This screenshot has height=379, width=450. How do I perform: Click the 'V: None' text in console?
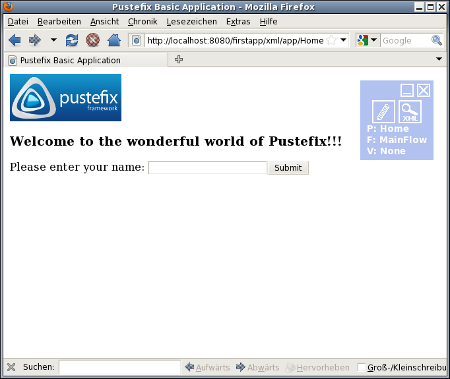386,151
